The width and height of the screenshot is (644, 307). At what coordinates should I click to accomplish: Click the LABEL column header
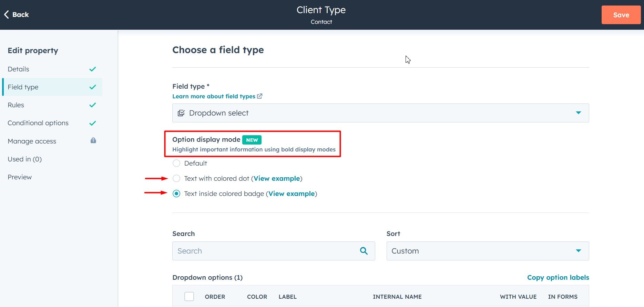point(288,297)
